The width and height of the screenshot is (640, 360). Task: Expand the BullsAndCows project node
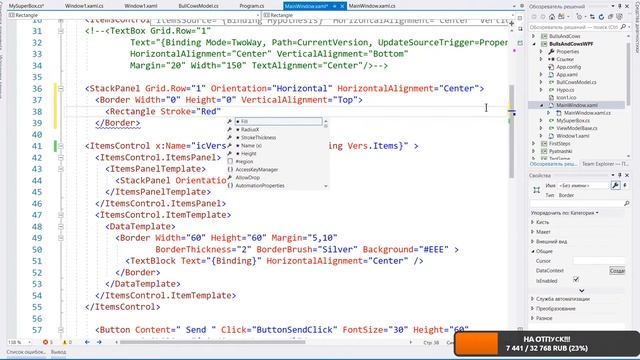click(533, 36)
